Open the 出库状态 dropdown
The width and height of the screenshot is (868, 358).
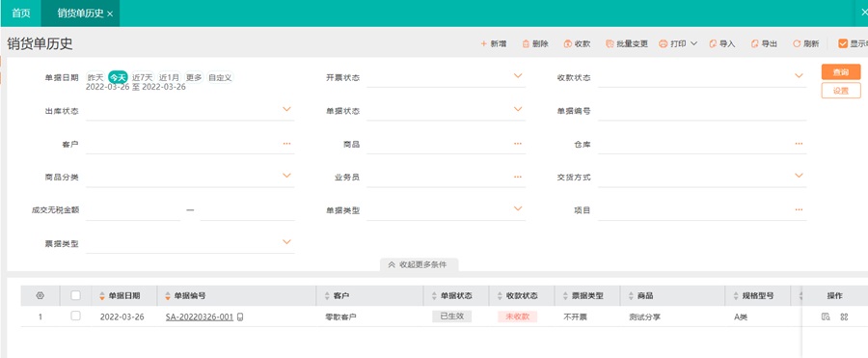tap(286, 109)
